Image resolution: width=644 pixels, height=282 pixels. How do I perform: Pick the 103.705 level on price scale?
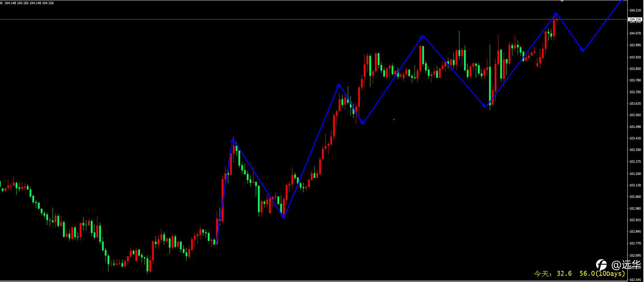635,92
